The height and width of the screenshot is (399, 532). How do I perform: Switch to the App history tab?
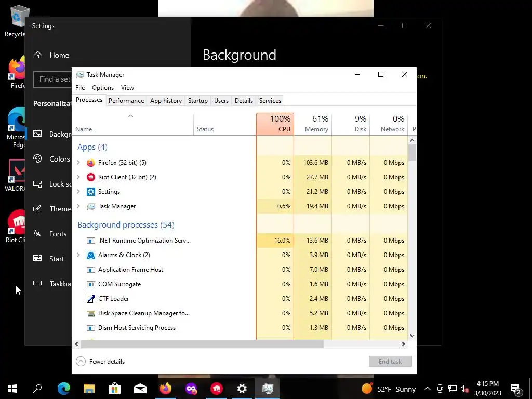pyautogui.click(x=166, y=101)
